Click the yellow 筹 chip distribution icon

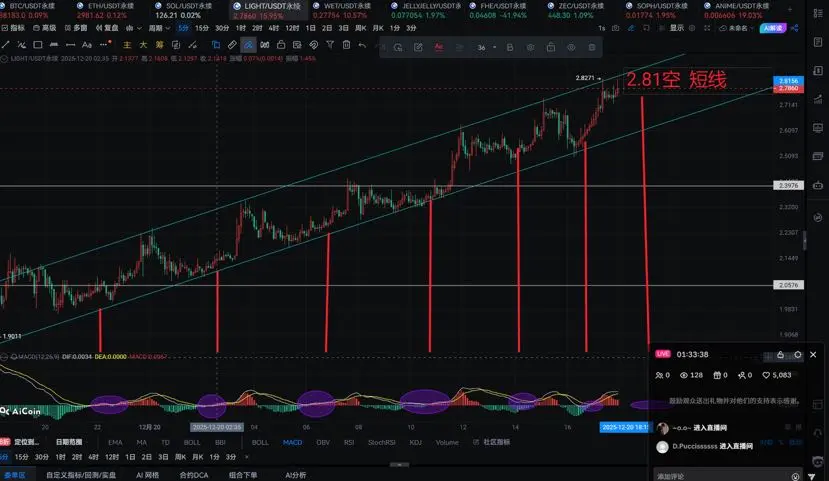click(x=160, y=45)
